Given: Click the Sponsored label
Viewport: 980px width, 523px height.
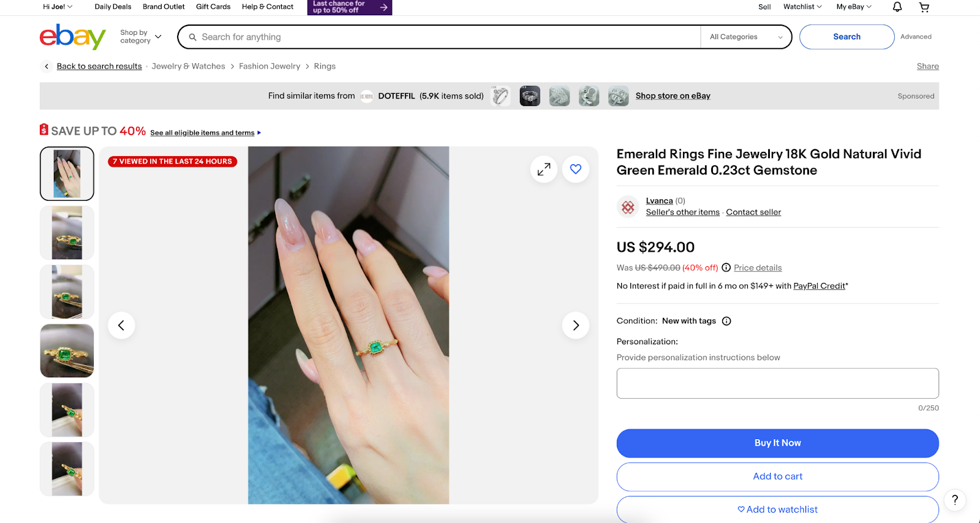Looking at the screenshot, I should [916, 96].
